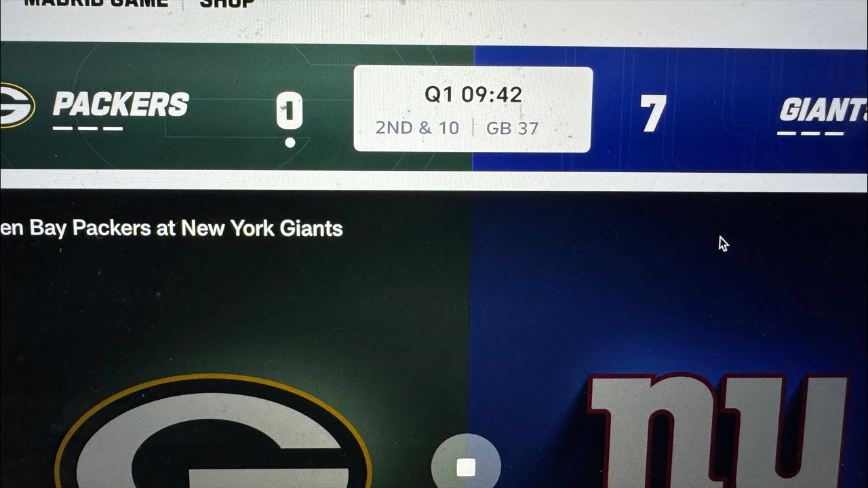The image size is (868, 488).
Task: Click the GB 37 field position text
Action: click(x=512, y=128)
